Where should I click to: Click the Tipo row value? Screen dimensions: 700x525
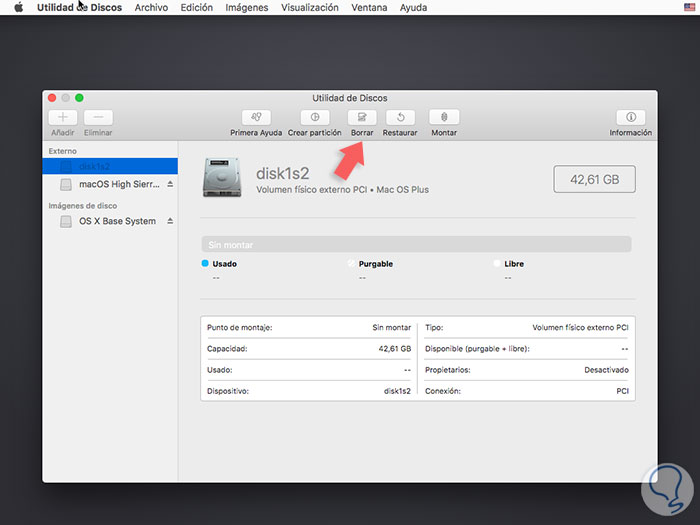click(x=580, y=328)
